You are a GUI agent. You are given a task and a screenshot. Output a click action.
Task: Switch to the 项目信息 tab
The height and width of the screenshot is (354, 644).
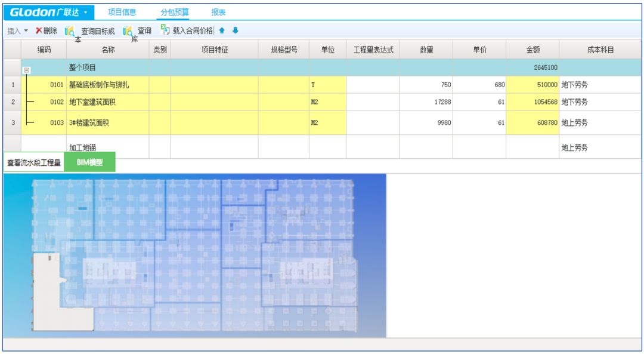[122, 12]
